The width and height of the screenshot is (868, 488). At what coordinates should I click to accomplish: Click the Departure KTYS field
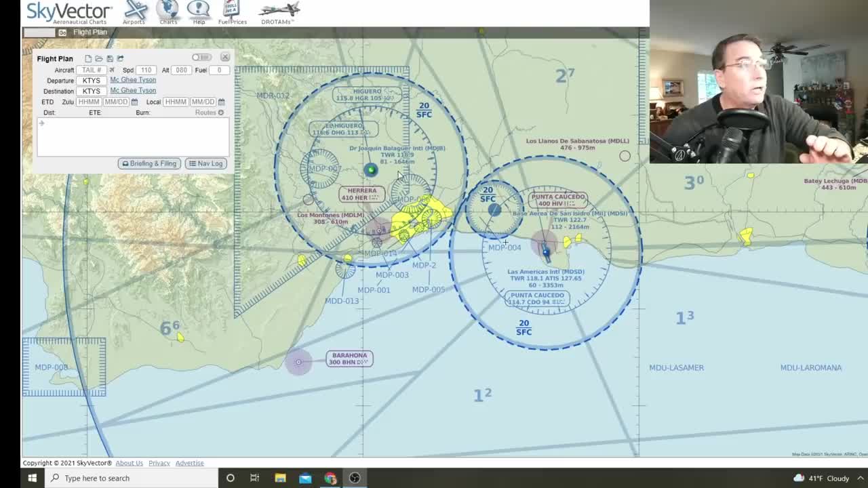pyautogui.click(x=92, y=81)
